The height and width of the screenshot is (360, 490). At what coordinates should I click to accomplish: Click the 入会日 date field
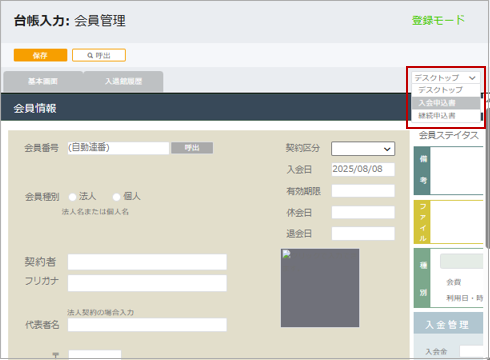pos(363,169)
